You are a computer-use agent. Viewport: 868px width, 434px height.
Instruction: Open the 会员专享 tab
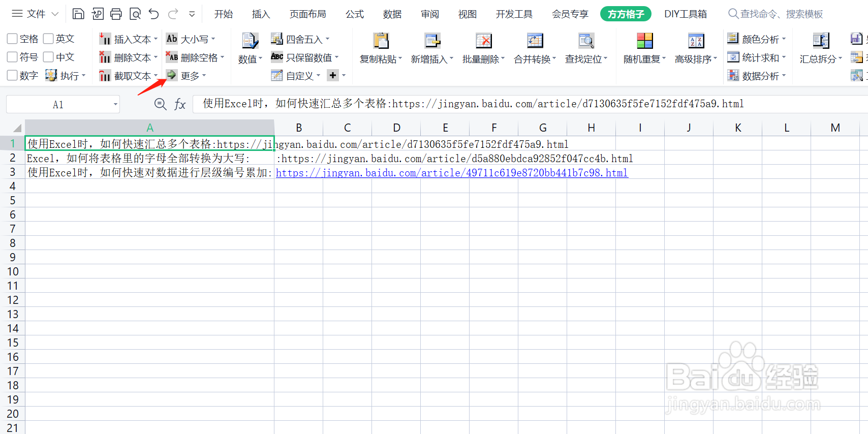[570, 14]
